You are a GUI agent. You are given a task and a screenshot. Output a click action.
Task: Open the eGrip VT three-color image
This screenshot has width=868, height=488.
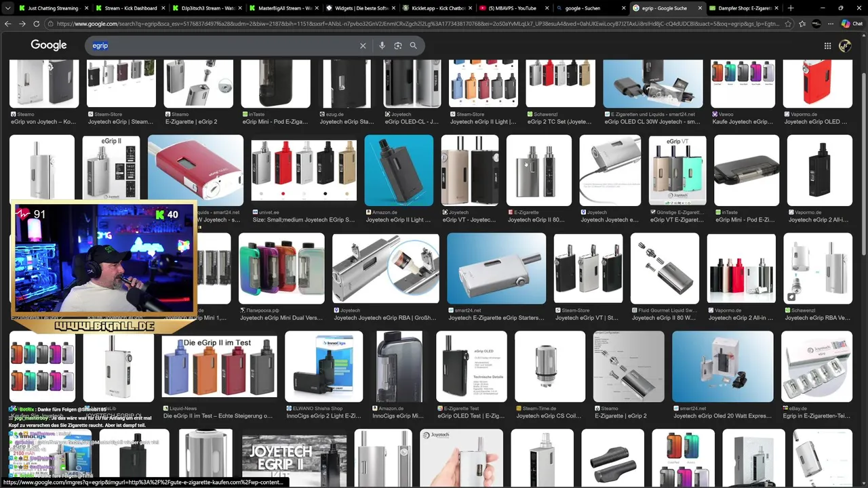point(677,170)
